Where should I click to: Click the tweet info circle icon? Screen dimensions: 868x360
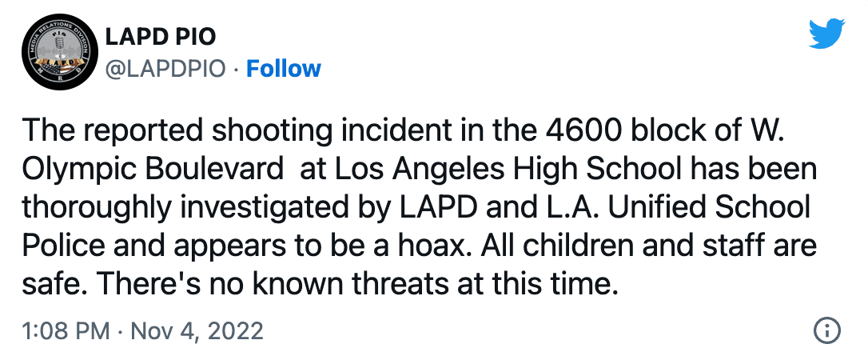click(826, 330)
